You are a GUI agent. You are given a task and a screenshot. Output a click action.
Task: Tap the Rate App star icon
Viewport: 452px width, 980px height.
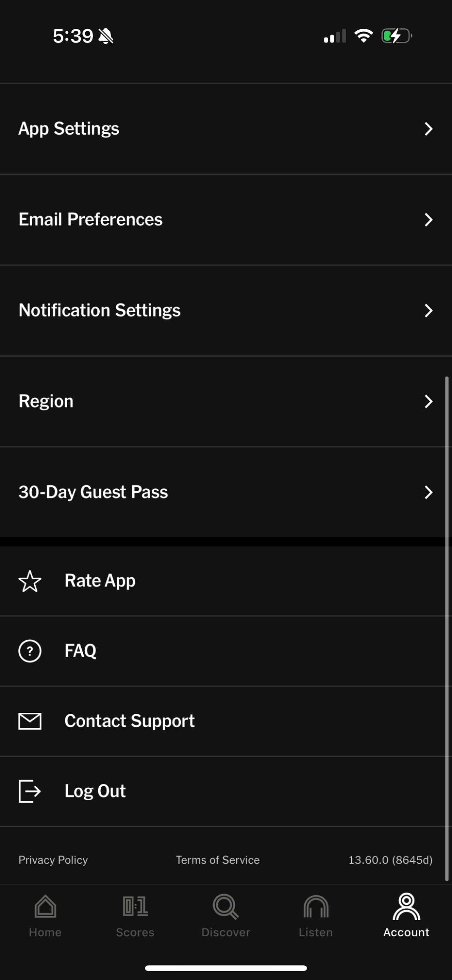click(x=30, y=581)
